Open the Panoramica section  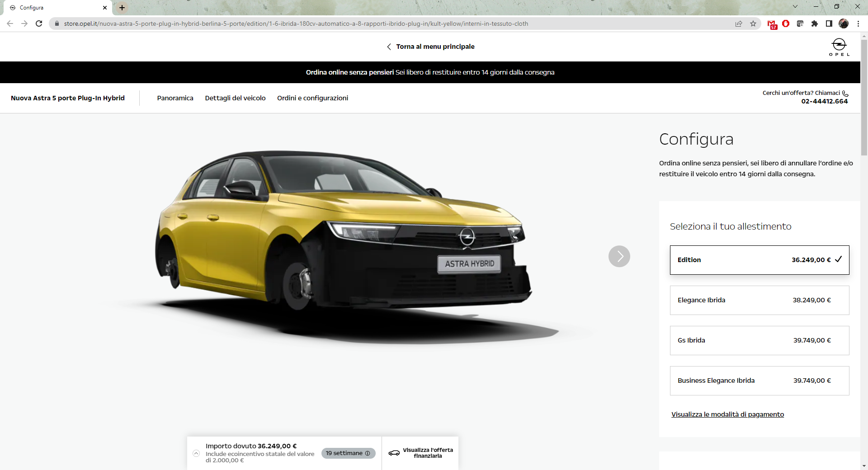point(175,98)
